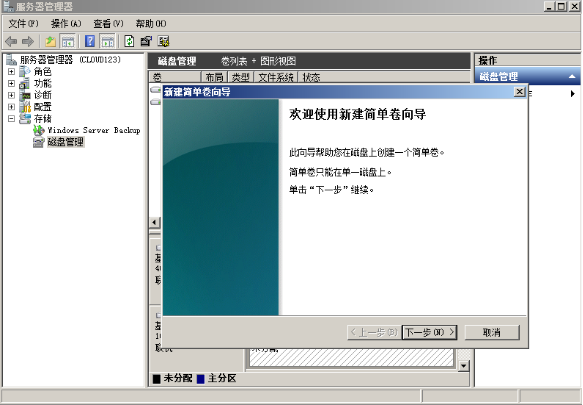Click the 取消 button in the wizard
Image resolution: width=583 pixels, height=405 pixels.
(x=492, y=332)
